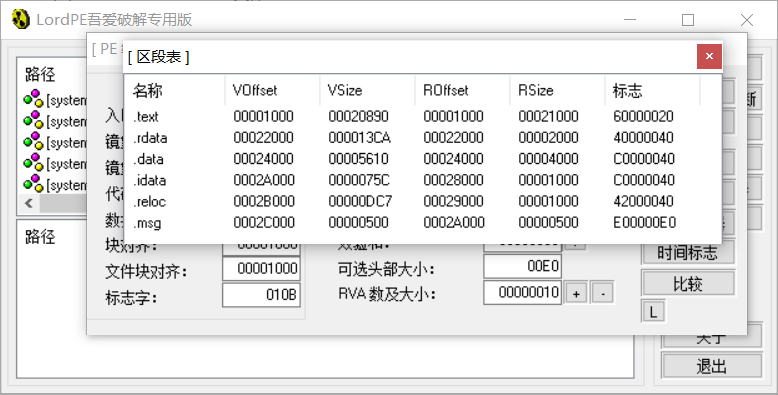Select the .text section row
Screen dimensions: 778x395
tap(422, 117)
